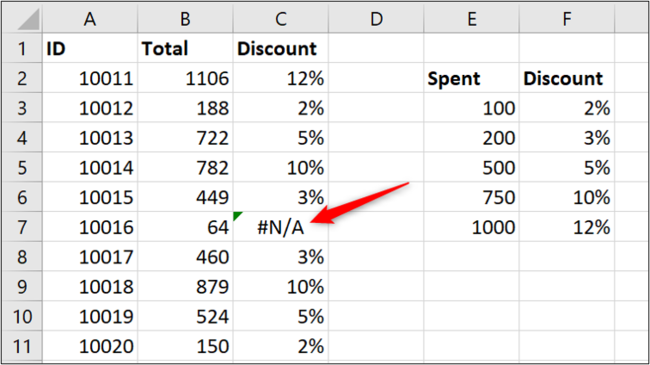Click the 'Discount' cell in column F

(567, 78)
